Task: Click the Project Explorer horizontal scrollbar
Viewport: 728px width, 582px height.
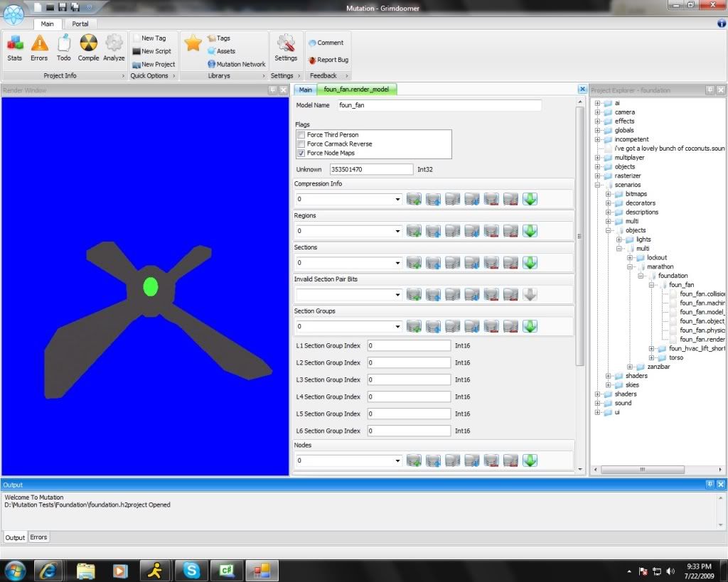Action: [643, 469]
